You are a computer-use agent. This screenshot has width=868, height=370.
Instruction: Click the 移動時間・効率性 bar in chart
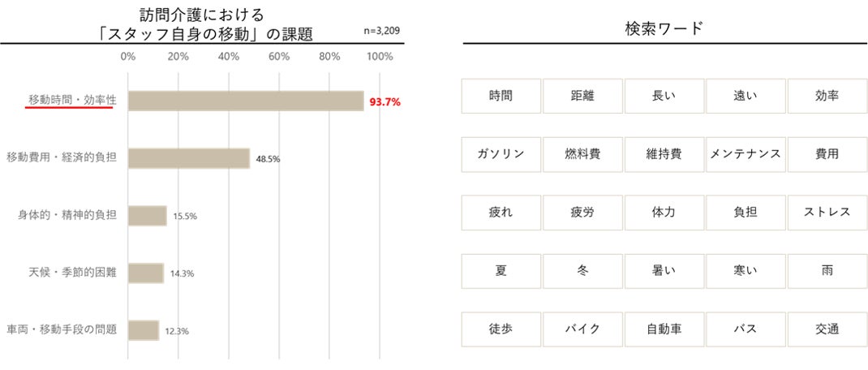[x=246, y=101]
